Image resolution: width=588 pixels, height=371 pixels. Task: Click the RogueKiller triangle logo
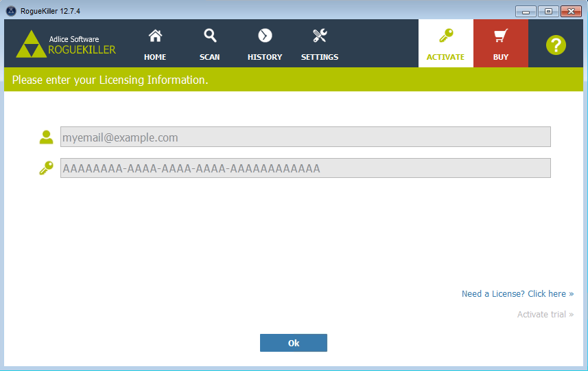(32, 44)
